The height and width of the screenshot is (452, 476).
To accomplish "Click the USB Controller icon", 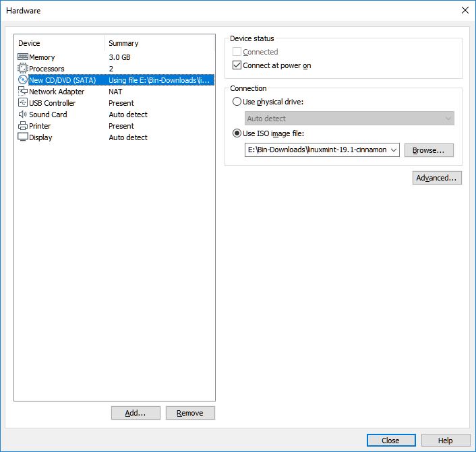I will coord(23,102).
